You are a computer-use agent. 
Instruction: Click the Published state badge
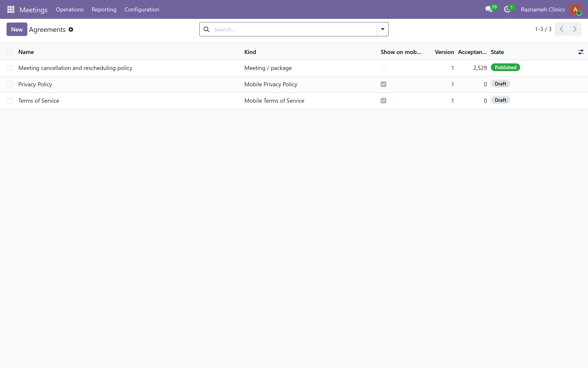(x=505, y=67)
